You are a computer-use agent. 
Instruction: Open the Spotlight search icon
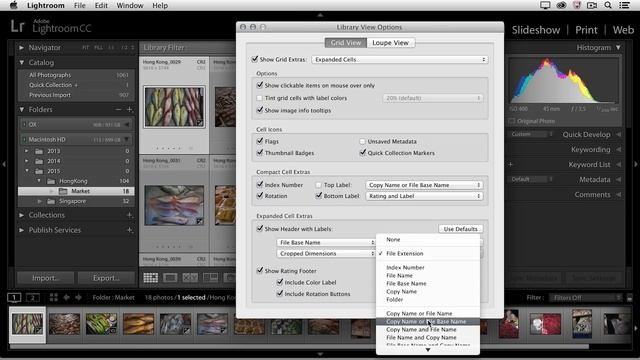point(608,5)
